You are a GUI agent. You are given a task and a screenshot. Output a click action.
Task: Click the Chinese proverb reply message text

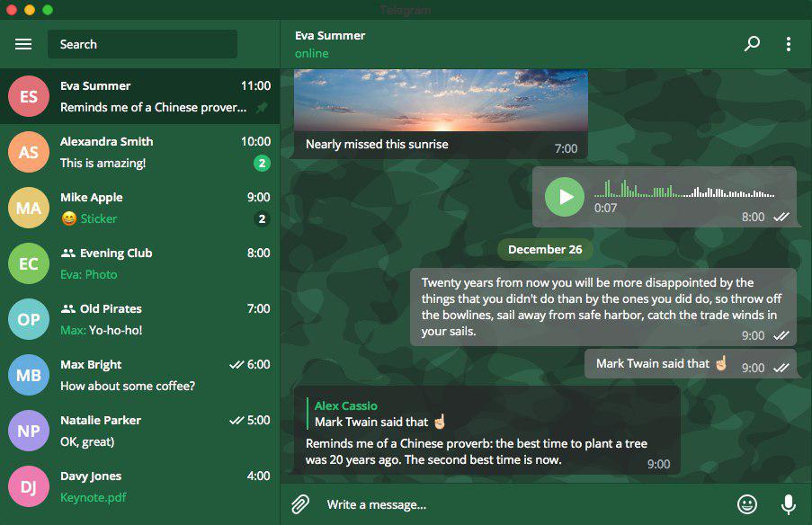tap(477, 451)
